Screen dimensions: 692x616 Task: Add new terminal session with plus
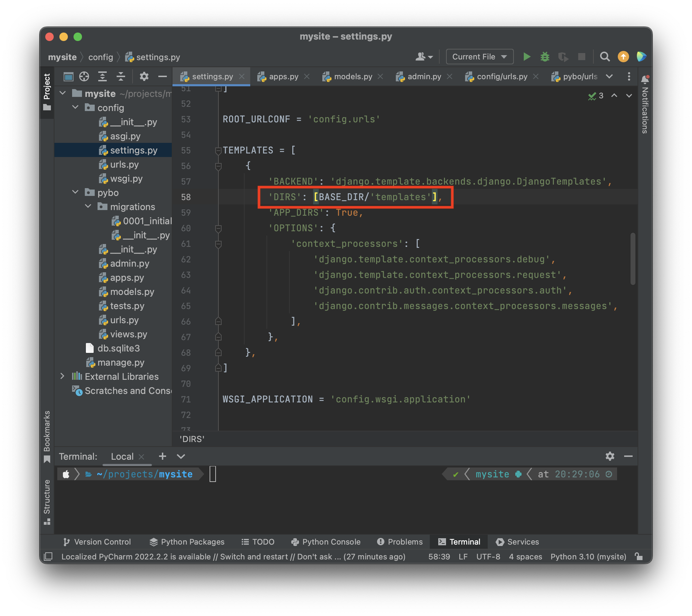[x=162, y=456]
